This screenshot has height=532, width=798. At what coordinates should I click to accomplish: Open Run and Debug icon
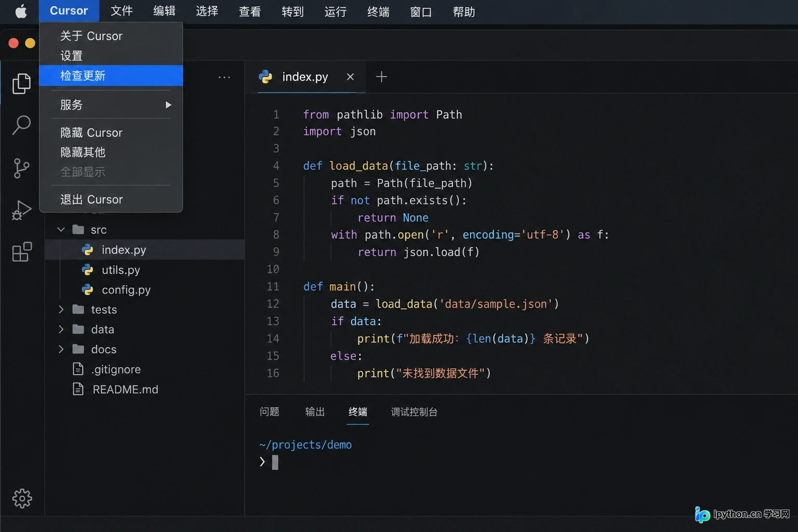21,210
